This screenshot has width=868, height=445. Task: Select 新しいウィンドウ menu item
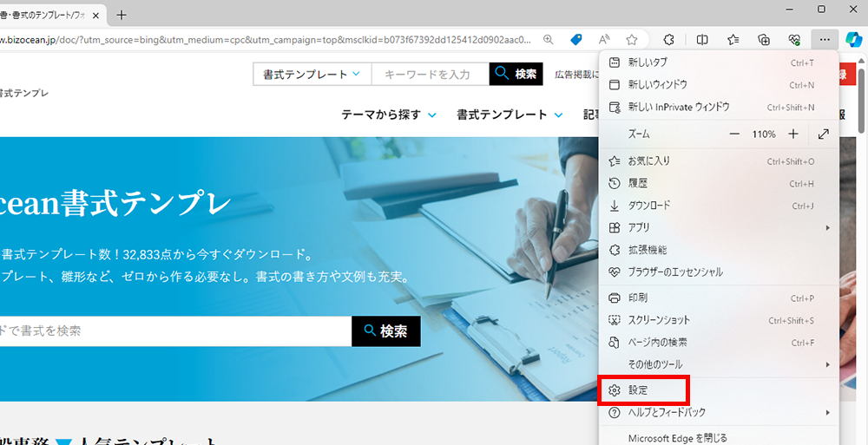click(x=719, y=85)
